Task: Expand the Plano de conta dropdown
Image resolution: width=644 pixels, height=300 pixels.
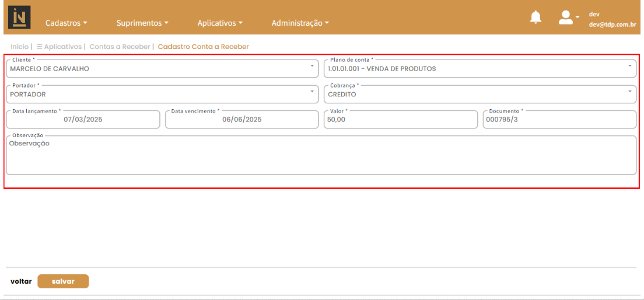Action: pos(629,66)
